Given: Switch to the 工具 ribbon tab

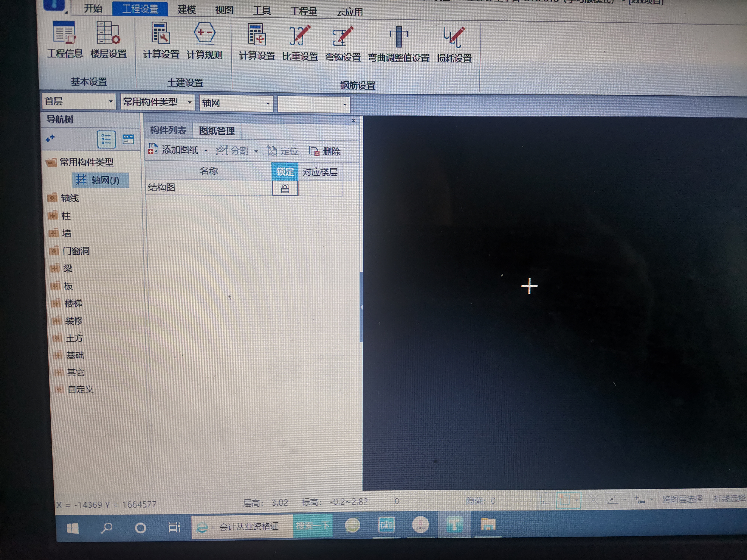Looking at the screenshot, I should click(x=262, y=11).
